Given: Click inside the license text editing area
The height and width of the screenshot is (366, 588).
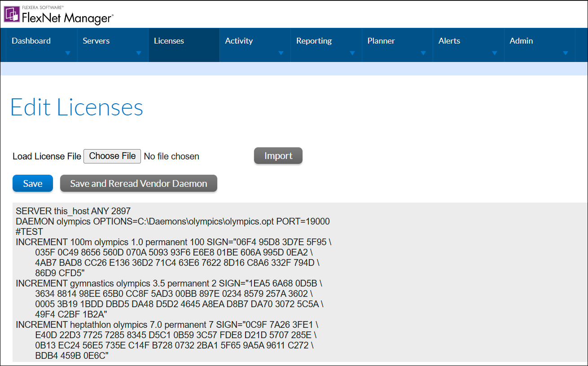Looking at the screenshot, I should (300, 282).
